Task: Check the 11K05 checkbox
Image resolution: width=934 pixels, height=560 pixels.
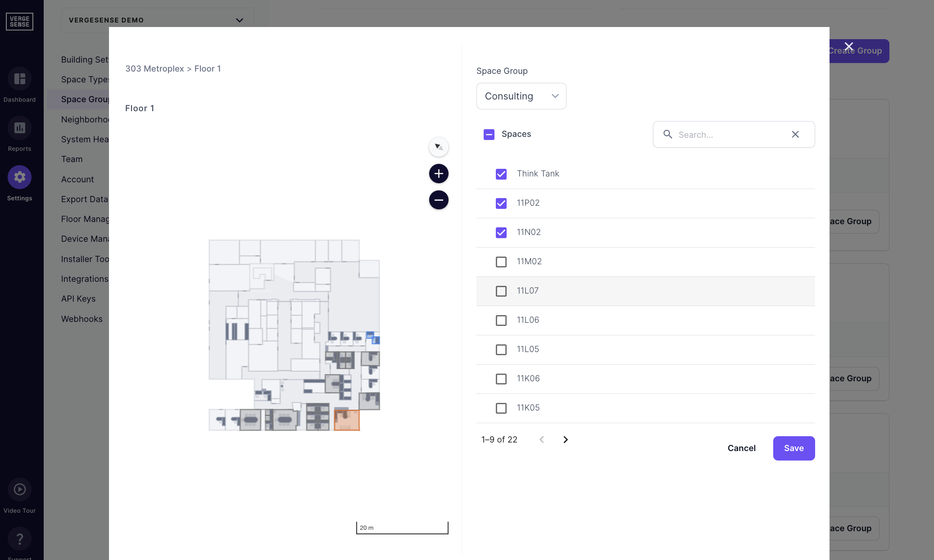Action: pyautogui.click(x=501, y=408)
